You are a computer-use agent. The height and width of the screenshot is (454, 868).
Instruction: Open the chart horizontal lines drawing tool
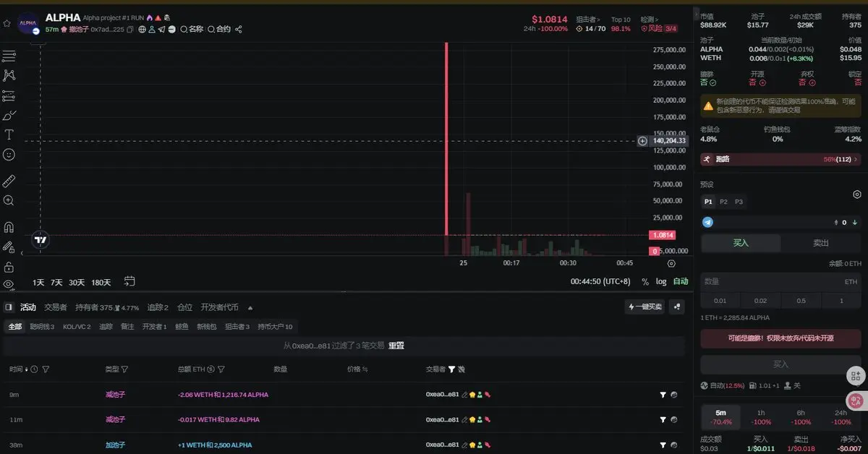click(x=9, y=56)
